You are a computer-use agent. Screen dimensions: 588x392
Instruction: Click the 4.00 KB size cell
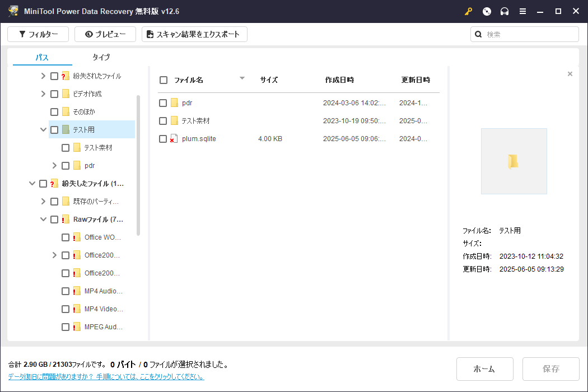tap(270, 139)
